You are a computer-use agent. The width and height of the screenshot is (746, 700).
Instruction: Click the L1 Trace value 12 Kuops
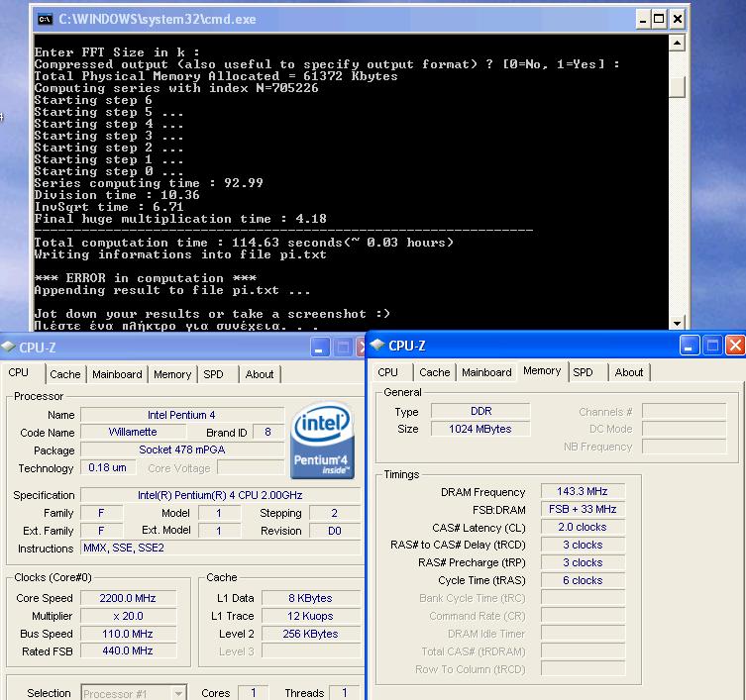click(x=311, y=616)
